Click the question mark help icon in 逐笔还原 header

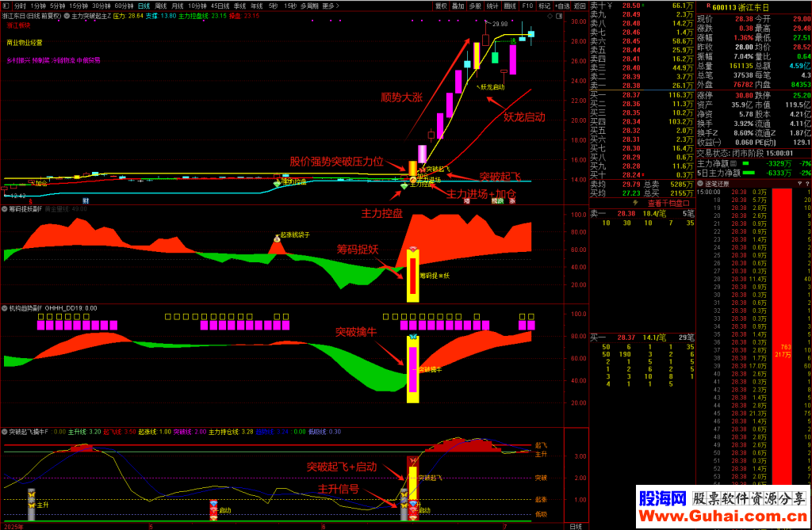click(807, 184)
